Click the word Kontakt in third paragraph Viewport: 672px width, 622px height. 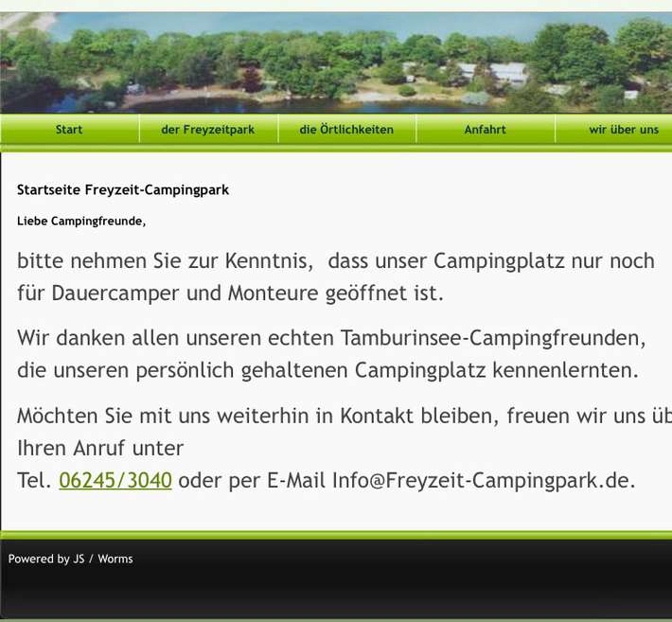[377, 416]
